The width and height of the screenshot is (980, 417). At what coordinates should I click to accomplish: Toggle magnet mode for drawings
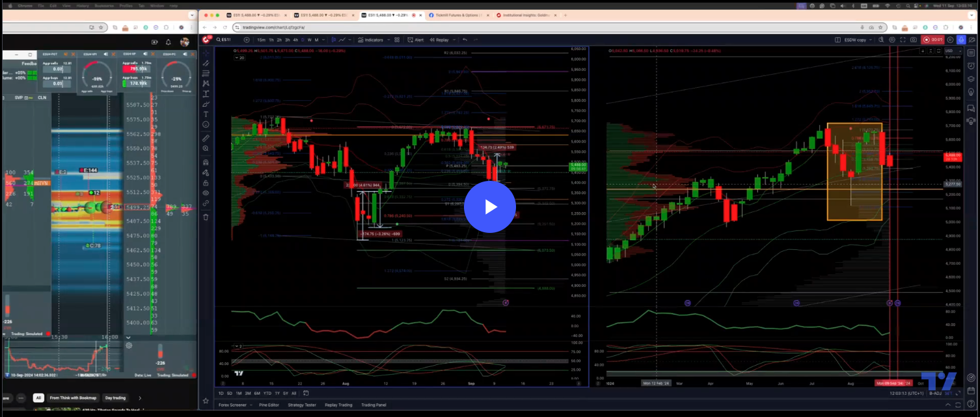(x=206, y=162)
